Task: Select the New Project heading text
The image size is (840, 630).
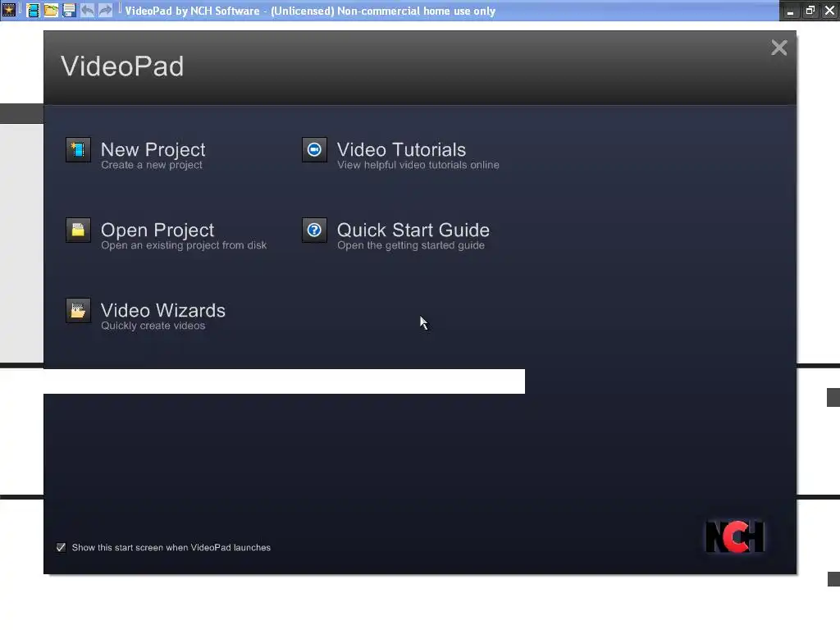Action: click(x=153, y=149)
